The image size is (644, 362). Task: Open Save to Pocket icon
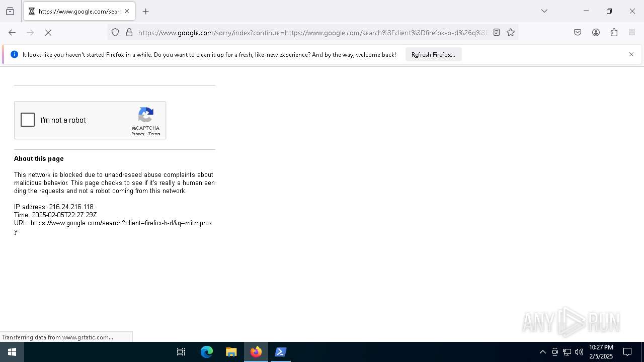coord(578,33)
